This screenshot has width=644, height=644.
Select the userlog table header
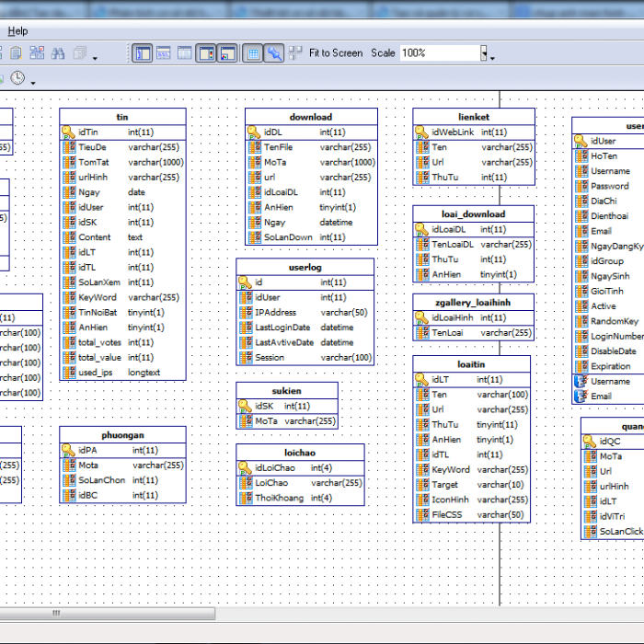[305, 266]
